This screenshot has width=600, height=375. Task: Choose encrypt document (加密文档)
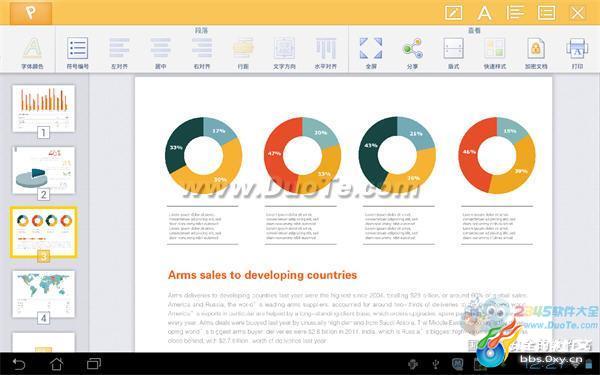click(x=536, y=52)
